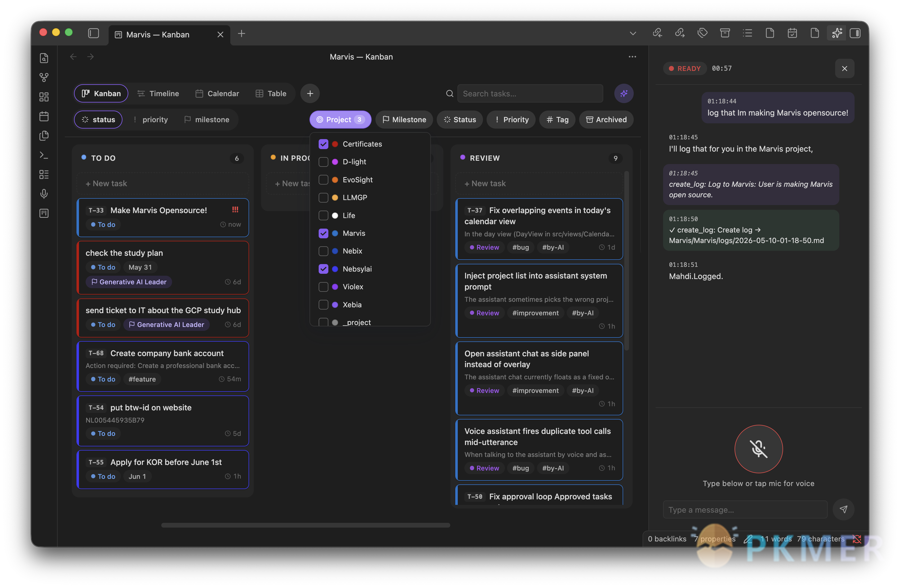Open the daily calendar icon in top toolbar
Image resolution: width=900 pixels, height=588 pixels.
792,33
